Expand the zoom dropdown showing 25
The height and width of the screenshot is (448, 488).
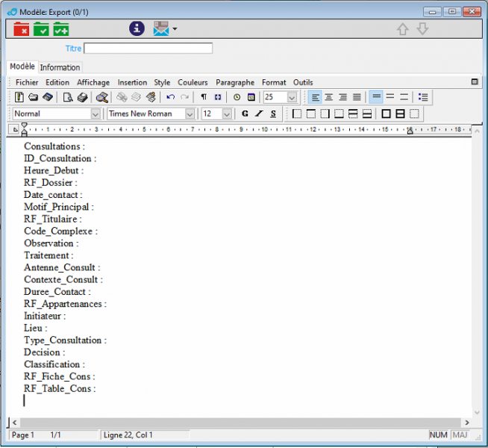point(292,98)
